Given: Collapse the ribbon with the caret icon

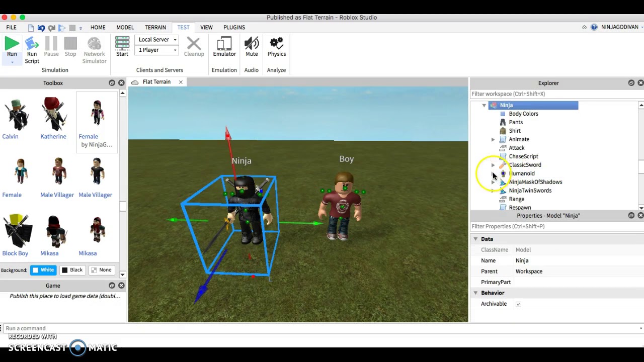Looking at the screenshot, I should pos(584,27).
